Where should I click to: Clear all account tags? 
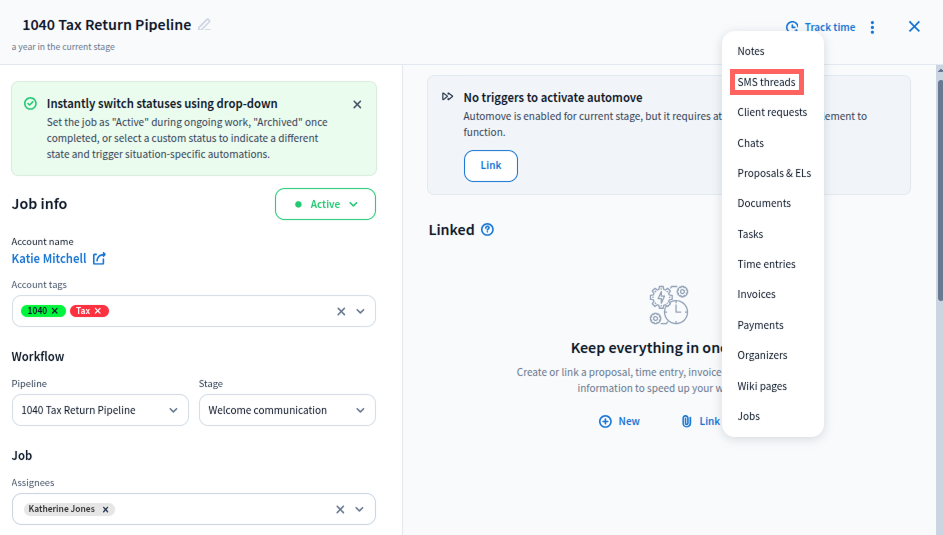(x=340, y=311)
